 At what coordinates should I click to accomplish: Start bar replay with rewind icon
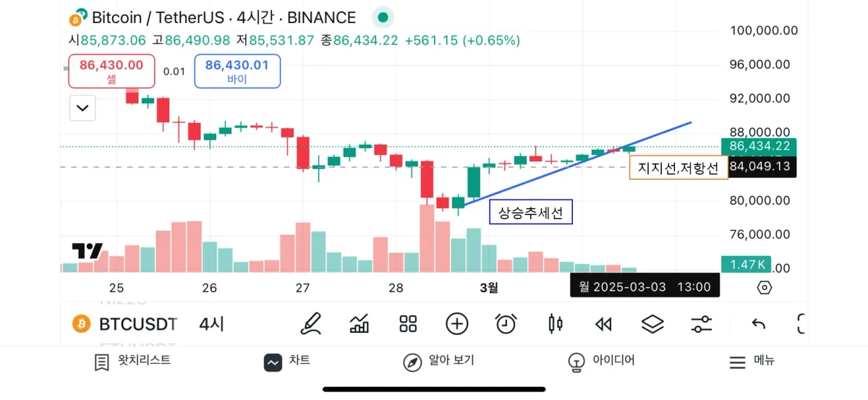tap(603, 323)
